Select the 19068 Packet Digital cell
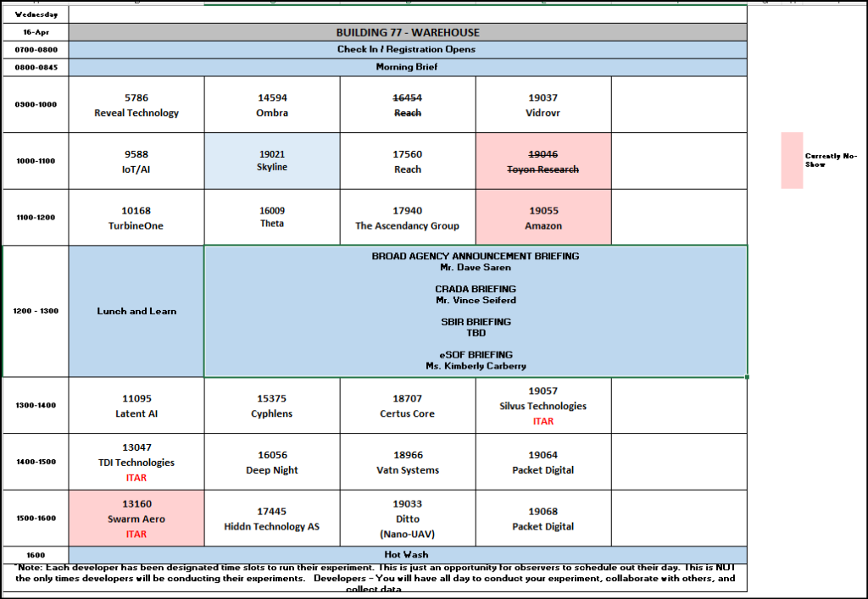 pyautogui.click(x=543, y=519)
